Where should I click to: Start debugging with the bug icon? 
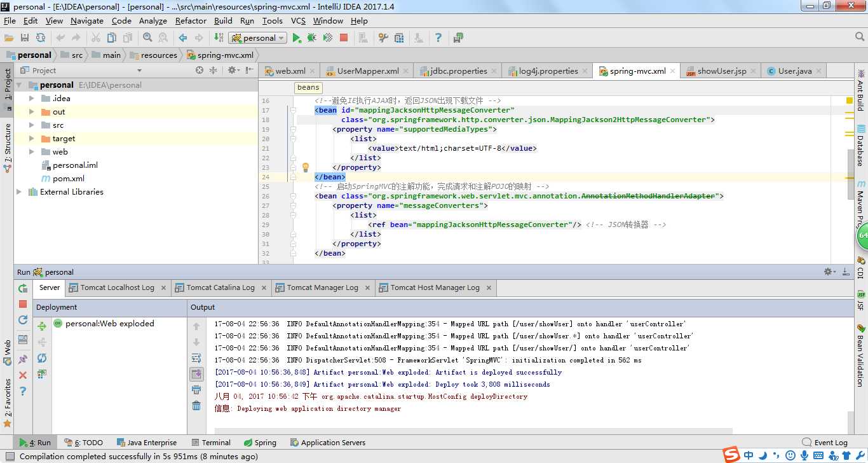(x=311, y=38)
